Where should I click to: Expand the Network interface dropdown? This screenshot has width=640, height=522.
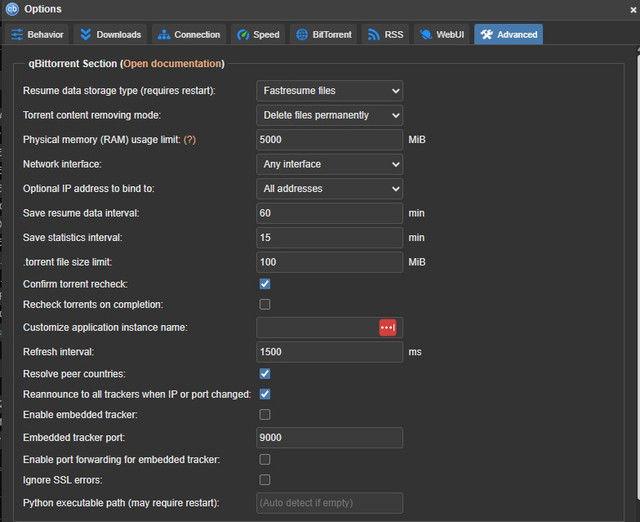point(330,164)
